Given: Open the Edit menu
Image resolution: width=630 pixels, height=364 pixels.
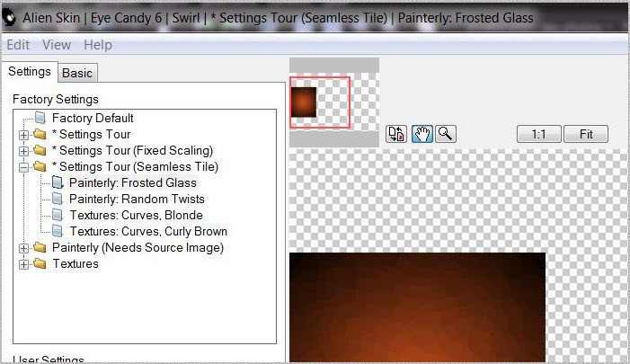Looking at the screenshot, I should pyautogui.click(x=18, y=45).
